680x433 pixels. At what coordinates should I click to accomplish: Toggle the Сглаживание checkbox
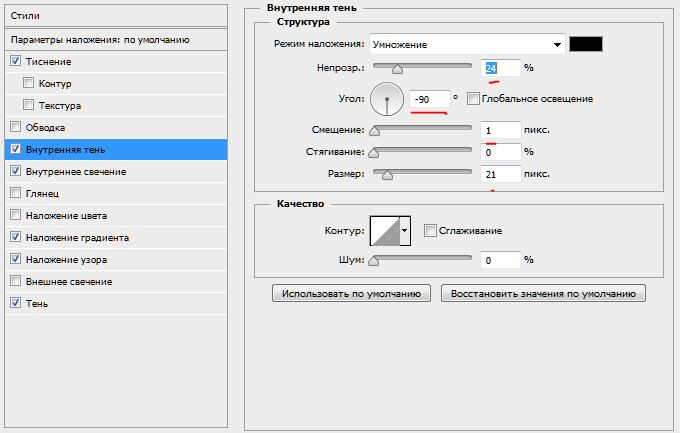click(431, 231)
